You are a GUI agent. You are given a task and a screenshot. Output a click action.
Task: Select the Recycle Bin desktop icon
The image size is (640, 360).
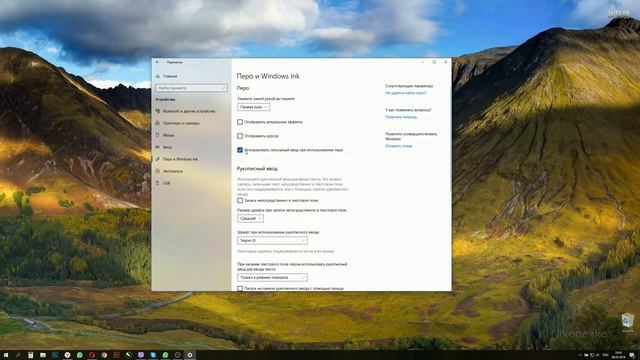[627, 323]
